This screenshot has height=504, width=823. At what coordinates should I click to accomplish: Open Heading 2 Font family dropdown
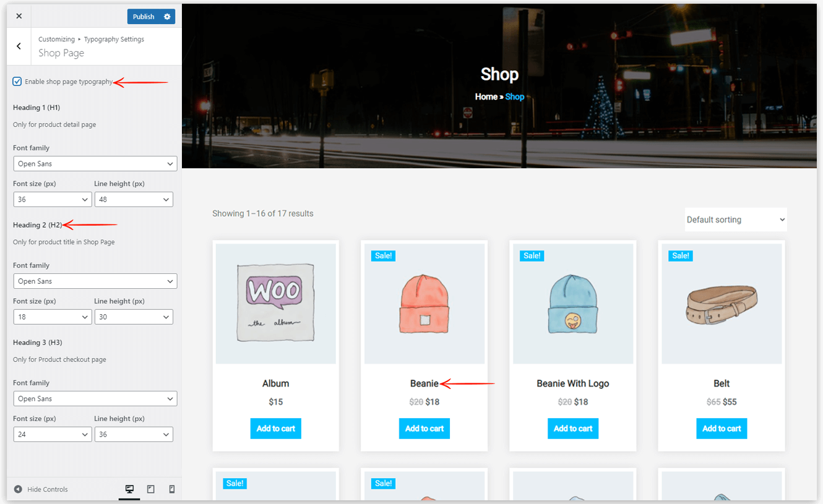point(95,281)
